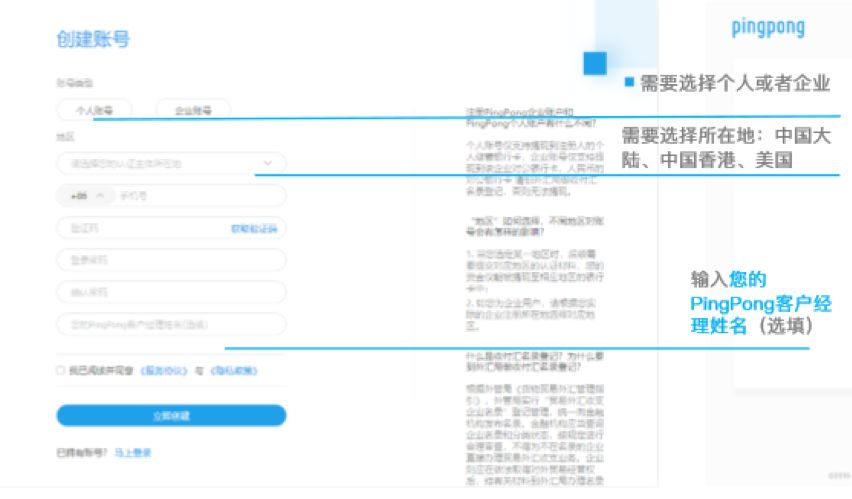Follow the 马上登录 link
The height and width of the screenshot is (499, 852).
pos(133,452)
